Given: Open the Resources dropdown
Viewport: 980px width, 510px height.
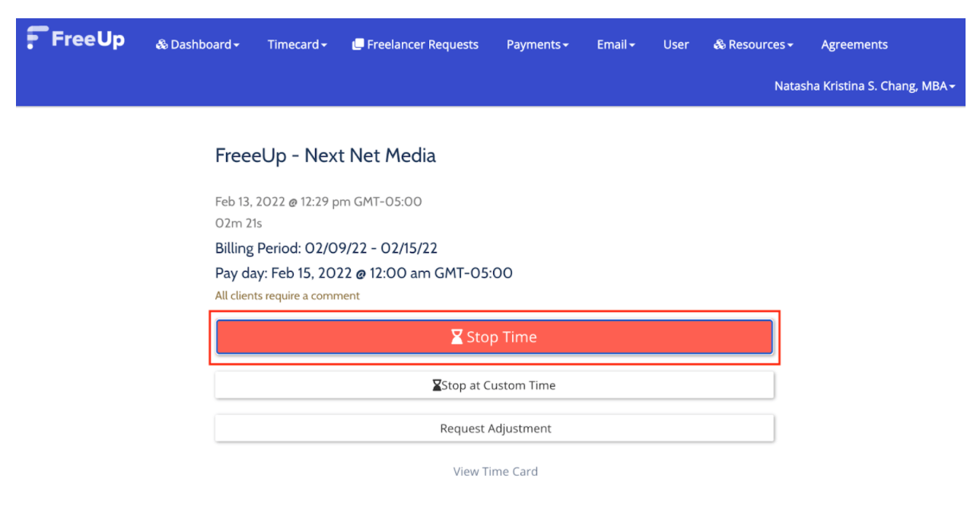Looking at the screenshot, I should click(753, 44).
